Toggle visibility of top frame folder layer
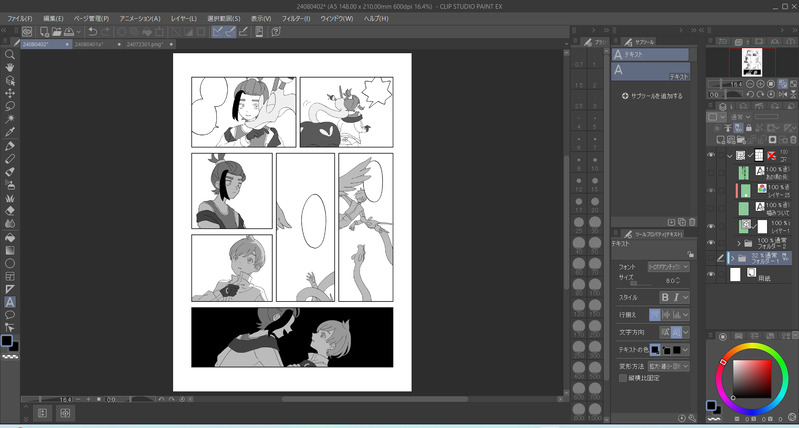The image size is (799, 428). pos(711,155)
